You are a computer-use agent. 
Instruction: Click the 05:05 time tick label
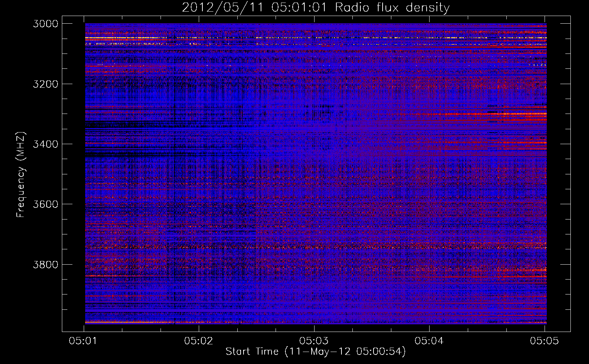pos(544,341)
